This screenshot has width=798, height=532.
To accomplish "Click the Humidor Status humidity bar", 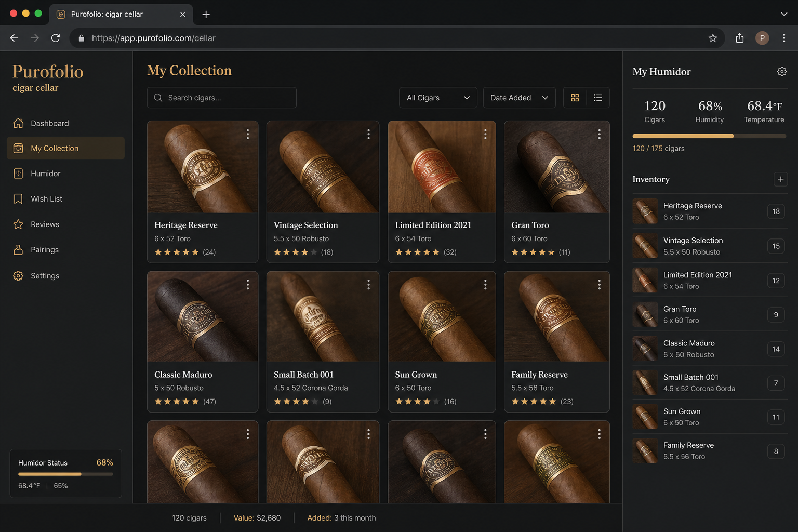I will pyautogui.click(x=65, y=474).
